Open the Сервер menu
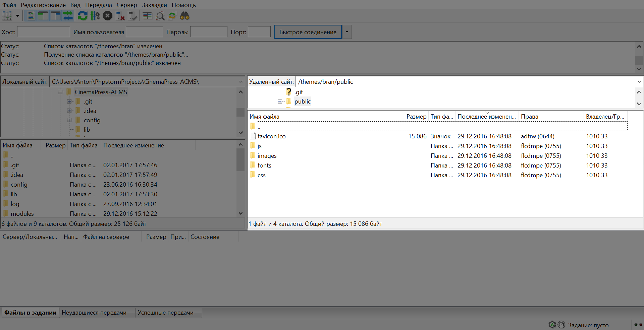This screenshot has width=644, height=330. pyautogui.click(x=126, y=5)
